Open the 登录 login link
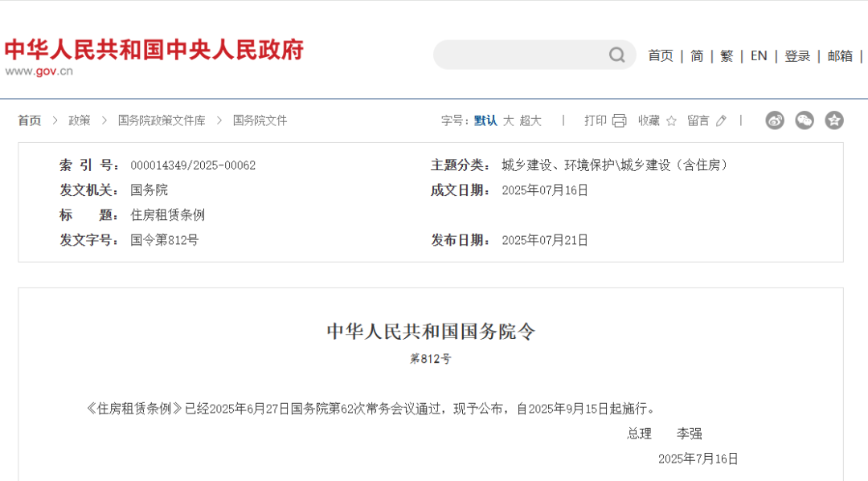The image size is (868, 481). [x=797, y=56]
